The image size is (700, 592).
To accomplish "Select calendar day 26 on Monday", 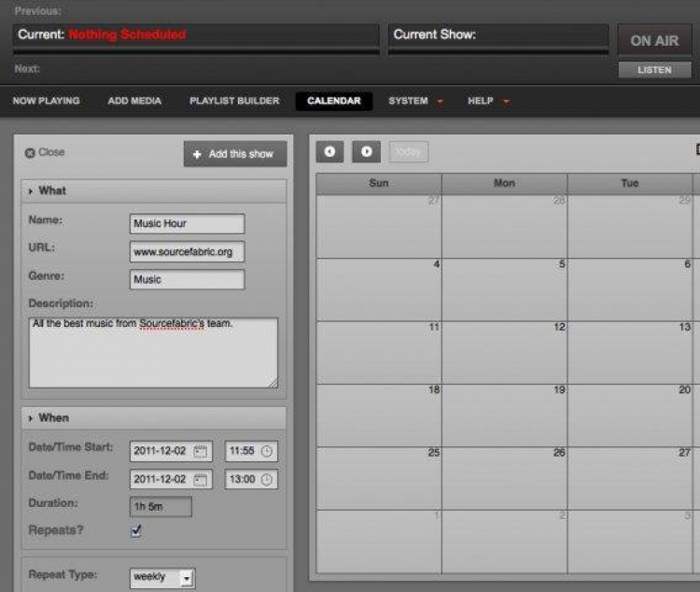I will point(504,478).
